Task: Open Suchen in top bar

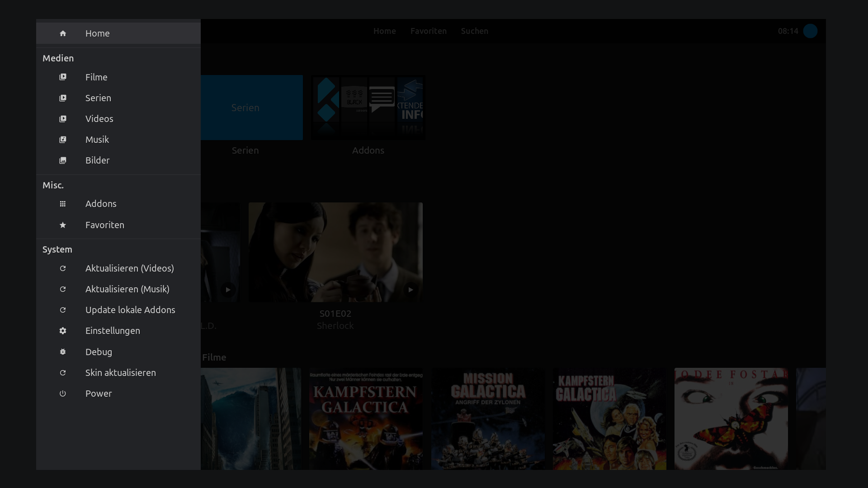Action: pyautogui.click(x=475, y=31)
